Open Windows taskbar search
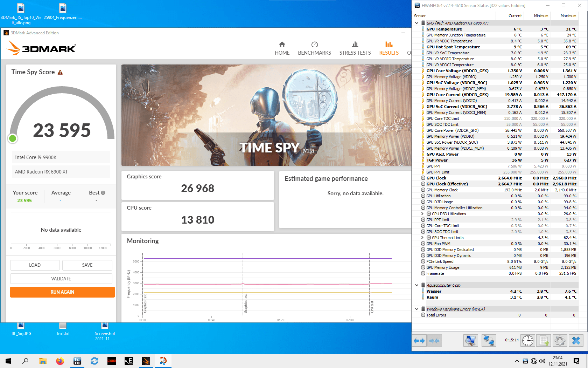 point(25,361)
